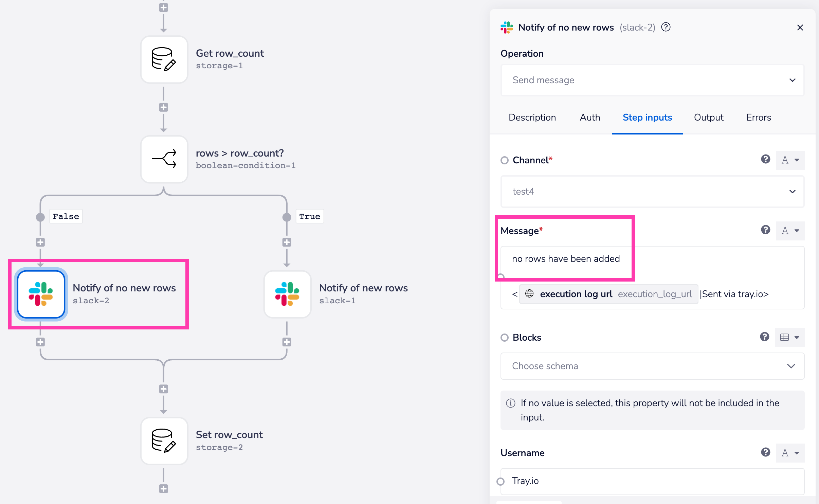819x504 pixels.
Task: Open the Auth tab
Action: (x=589, y=117)
